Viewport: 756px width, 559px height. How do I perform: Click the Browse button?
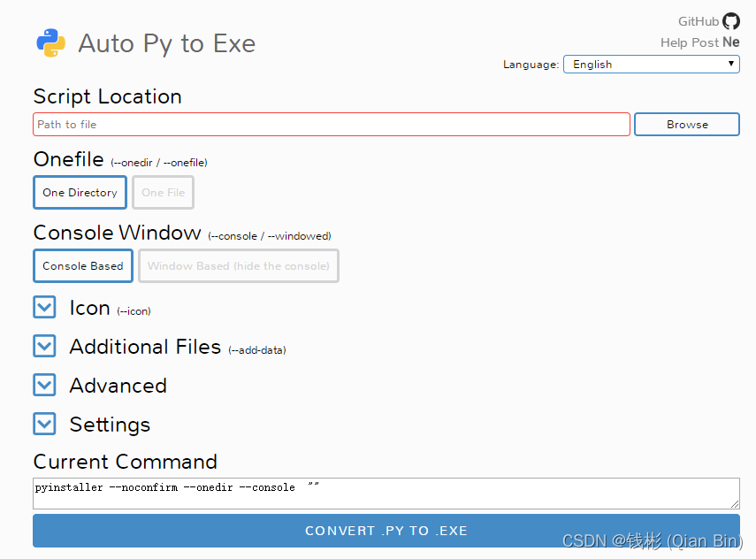pyautogui.click(x=687, y=125)
